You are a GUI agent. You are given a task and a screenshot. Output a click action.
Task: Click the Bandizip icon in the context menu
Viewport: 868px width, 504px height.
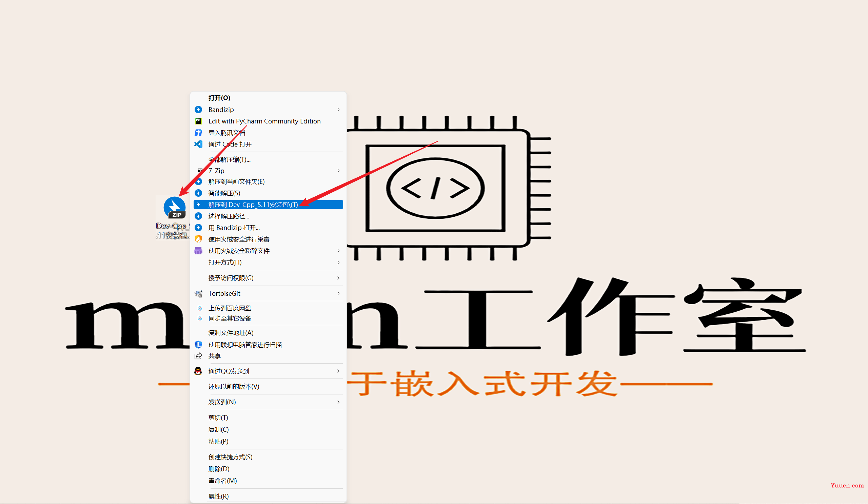(198, 110)
